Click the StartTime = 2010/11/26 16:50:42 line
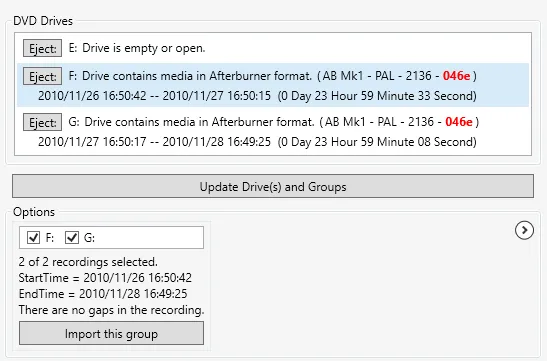 click(x=105, y=278)
